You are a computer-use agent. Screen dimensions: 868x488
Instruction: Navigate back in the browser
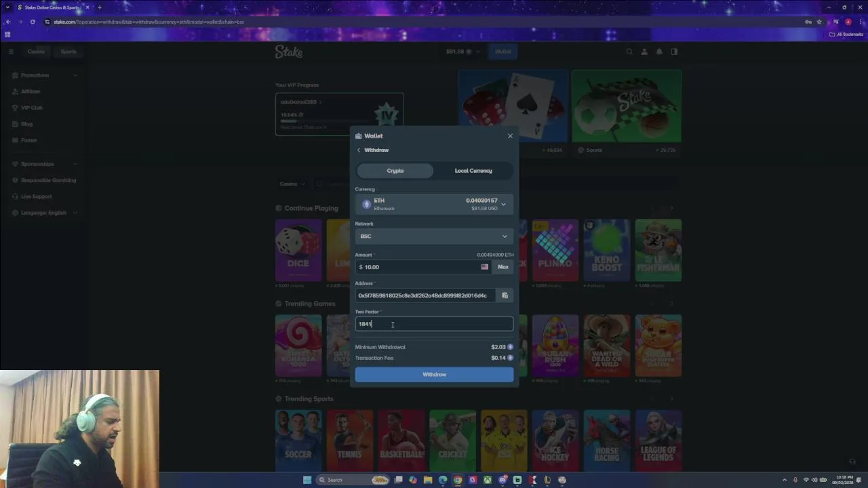tap(8, 22)
